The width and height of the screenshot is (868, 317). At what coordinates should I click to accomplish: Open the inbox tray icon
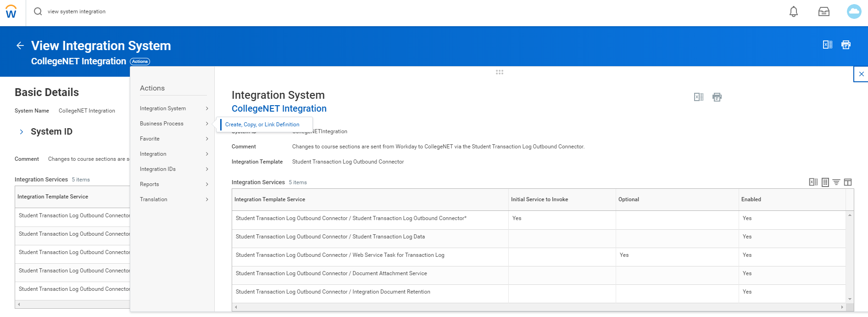point(824,11)
